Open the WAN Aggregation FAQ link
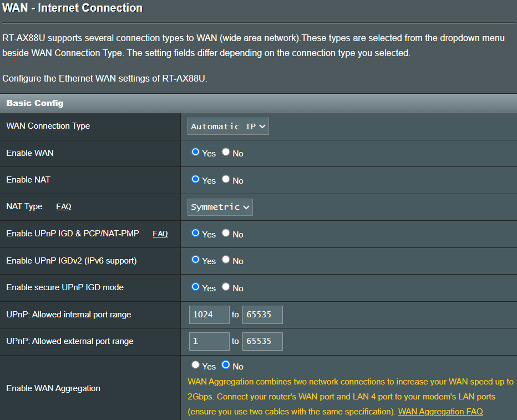The image size is (517, 420). click(440, 412)
